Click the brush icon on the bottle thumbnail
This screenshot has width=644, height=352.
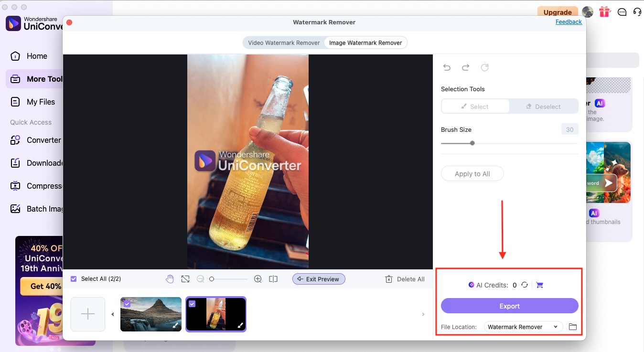(240, 325)
